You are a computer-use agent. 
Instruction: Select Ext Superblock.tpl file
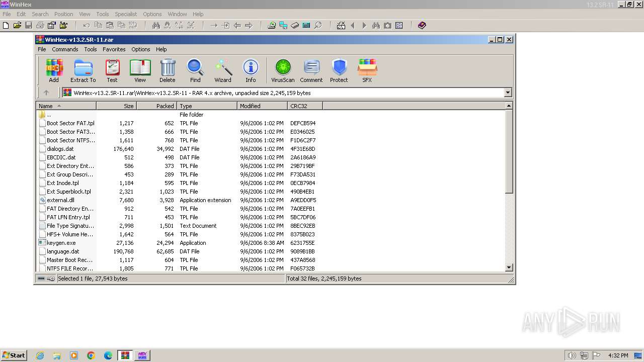pyautogui.click(x=69, y=192)
